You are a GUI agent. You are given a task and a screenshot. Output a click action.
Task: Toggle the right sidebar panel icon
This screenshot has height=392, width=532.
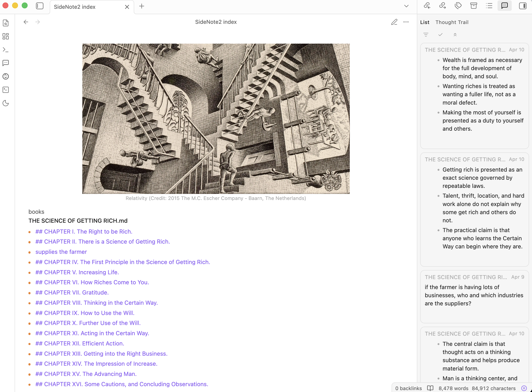click(523, 6)
